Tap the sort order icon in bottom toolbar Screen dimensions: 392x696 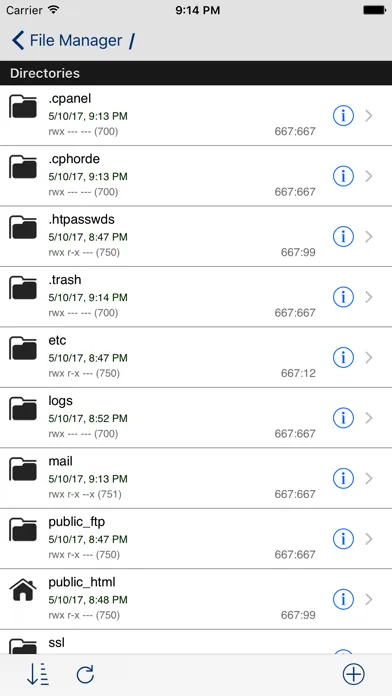(x=38, y=674)
